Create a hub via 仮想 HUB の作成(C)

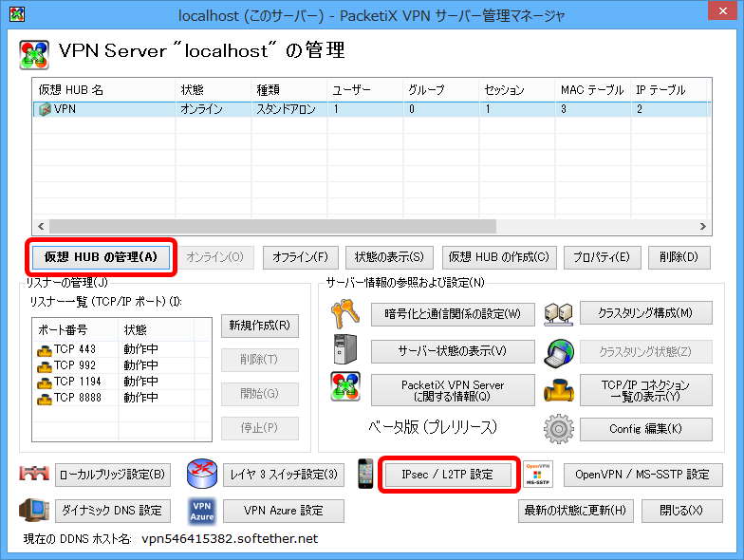pyautogui.click(x=499, y=257)
